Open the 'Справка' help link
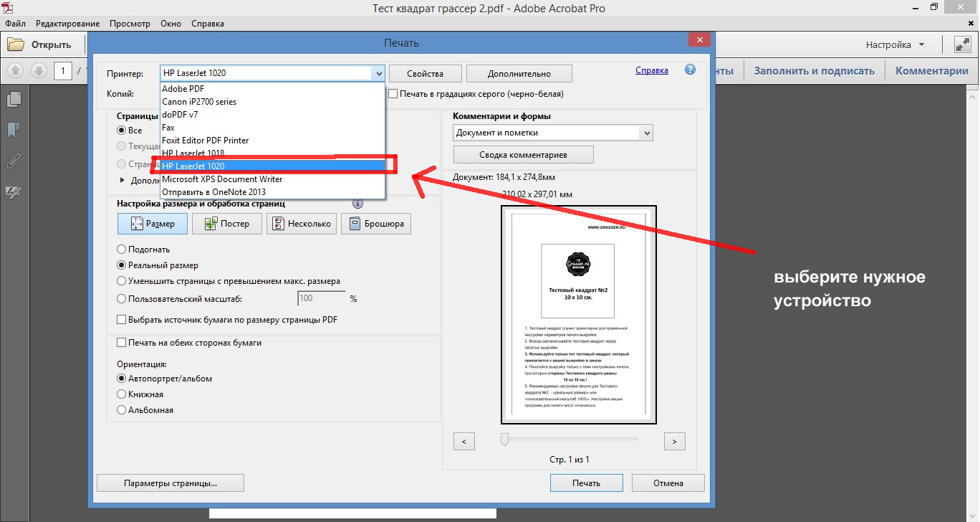The image size is (980, 522). [x=652, y=70]
